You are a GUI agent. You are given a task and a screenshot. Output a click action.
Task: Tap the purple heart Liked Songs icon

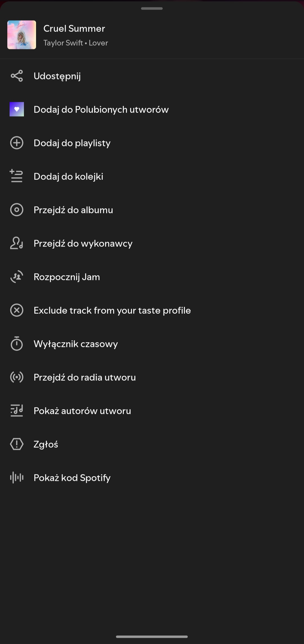click(x=17, y=109)
